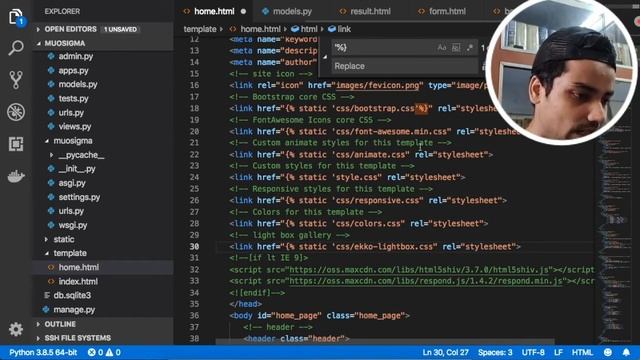This screenshot has width=640, height=360.
Task: Click the html breadcrumb segment
Action: [x=309, y=29]
